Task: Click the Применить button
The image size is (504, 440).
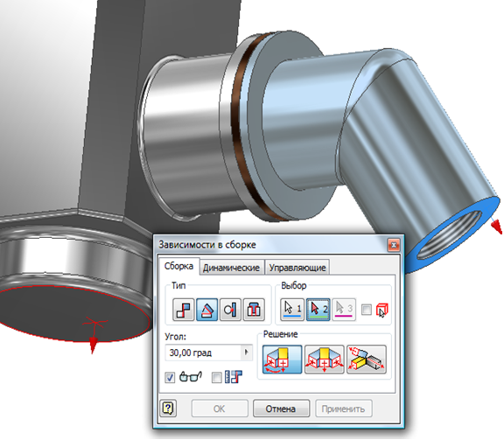Action: [343, 409]
